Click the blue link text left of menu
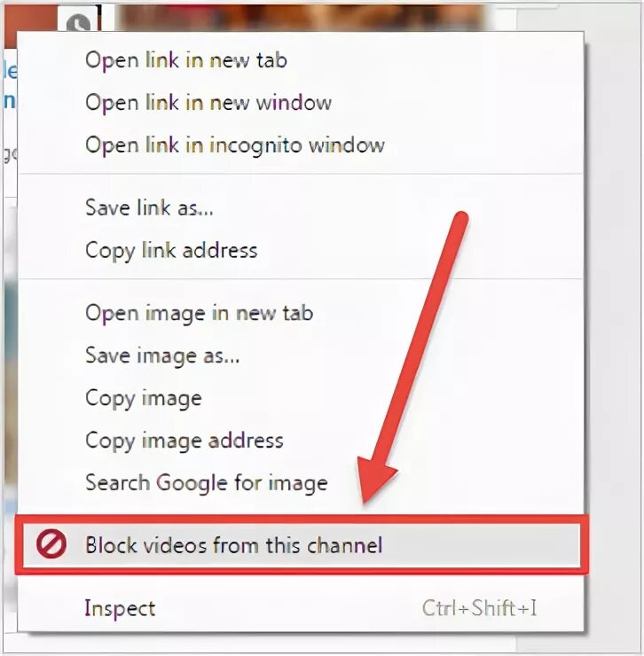Screen dimensions: 644x656 coord(10,86)
